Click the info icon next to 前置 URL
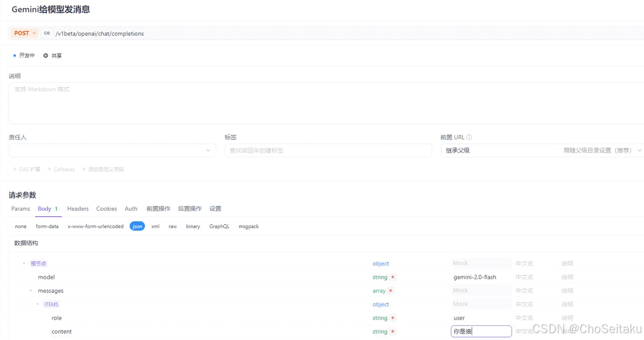Screen dimensions: 644x340 point(469,137)
